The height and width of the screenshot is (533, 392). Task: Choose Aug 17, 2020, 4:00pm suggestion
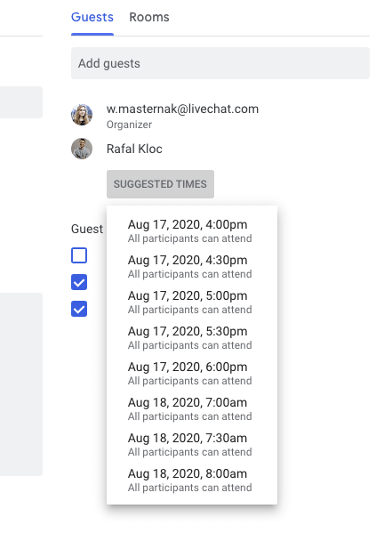(x=192, y=230)
